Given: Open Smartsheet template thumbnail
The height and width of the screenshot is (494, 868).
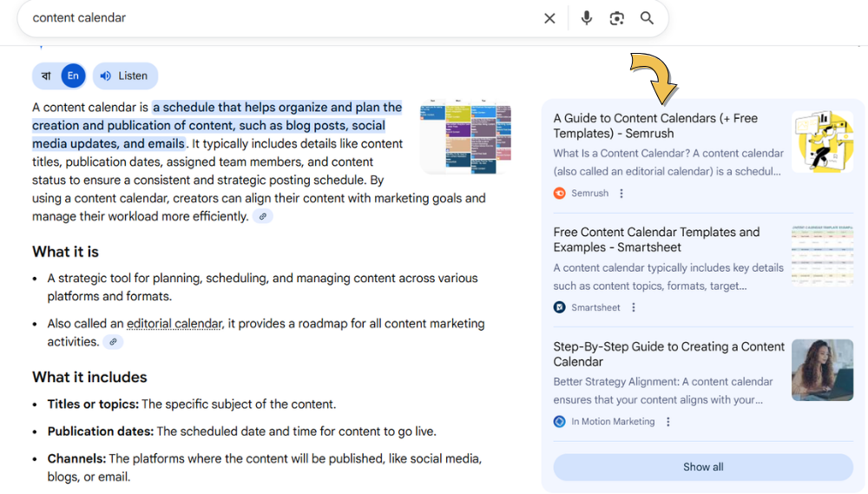Looking at the screenshot, I should pyautogui.click(x=822, y=255).
